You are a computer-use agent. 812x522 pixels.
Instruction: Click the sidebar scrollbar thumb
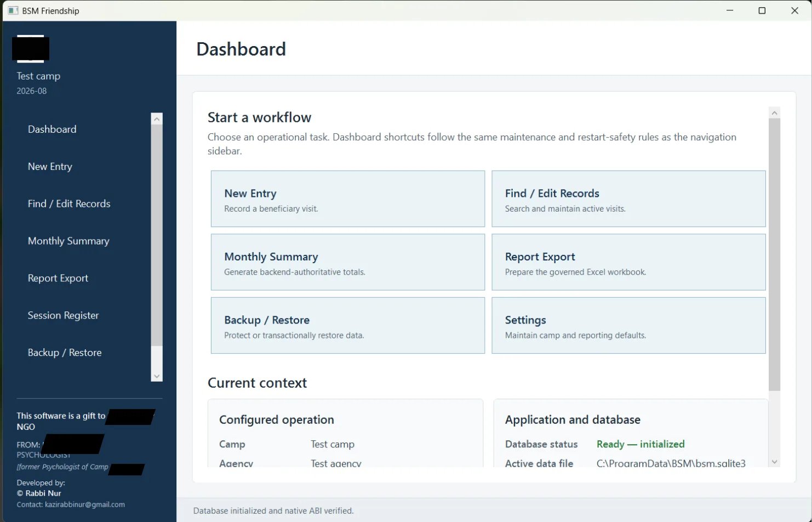[x=157, y=236]
